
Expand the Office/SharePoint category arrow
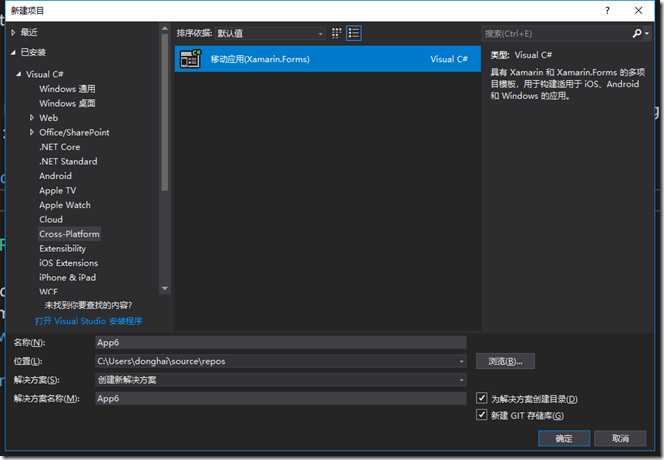32,132
